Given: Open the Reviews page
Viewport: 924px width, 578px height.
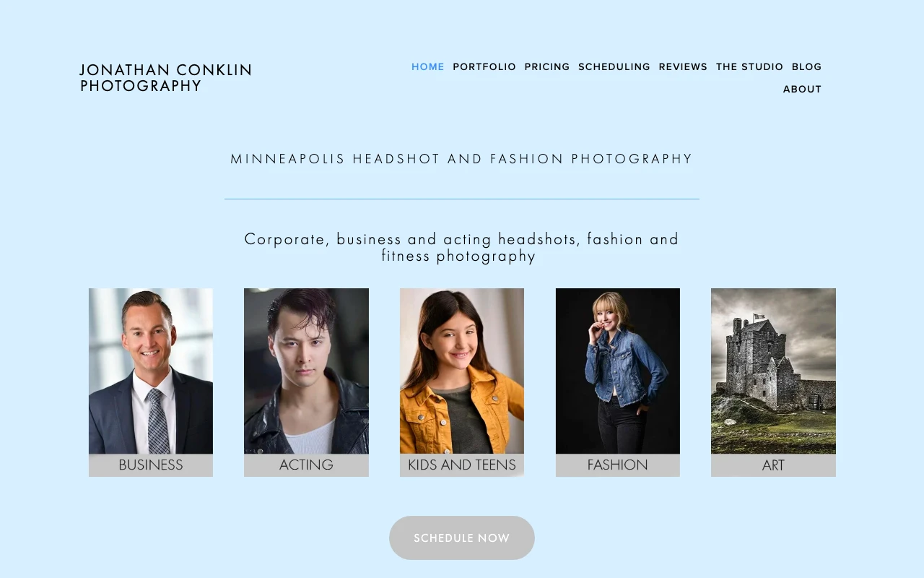Looking at the screenshot, I should tap(683, 66).
